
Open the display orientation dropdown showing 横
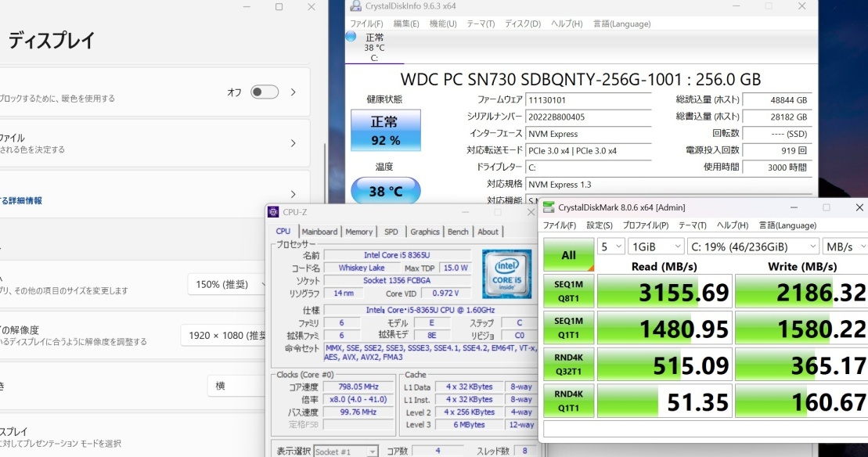[237, 386]
